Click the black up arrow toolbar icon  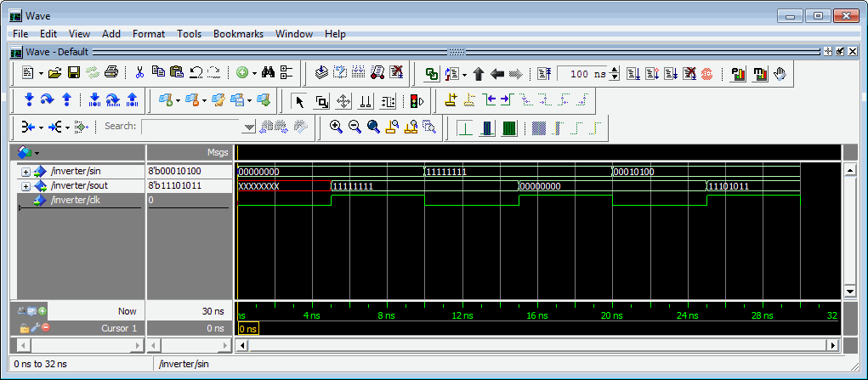point(479,74)
